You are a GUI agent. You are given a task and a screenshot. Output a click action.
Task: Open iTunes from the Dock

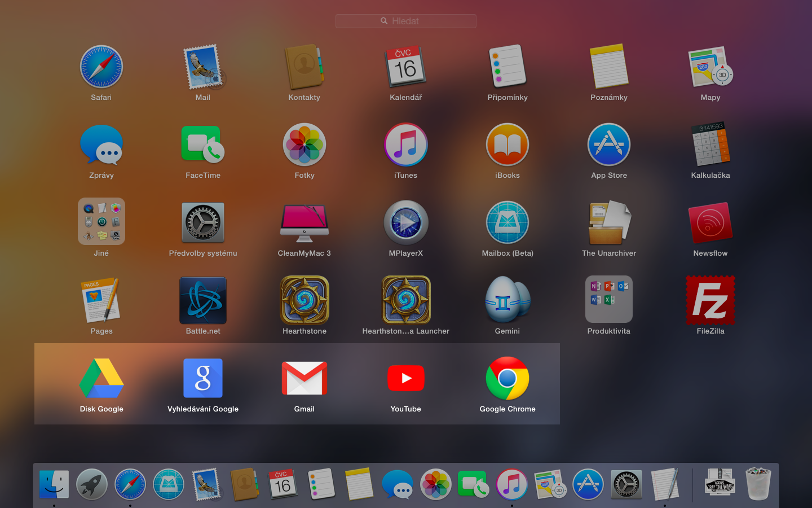point(512,484)
